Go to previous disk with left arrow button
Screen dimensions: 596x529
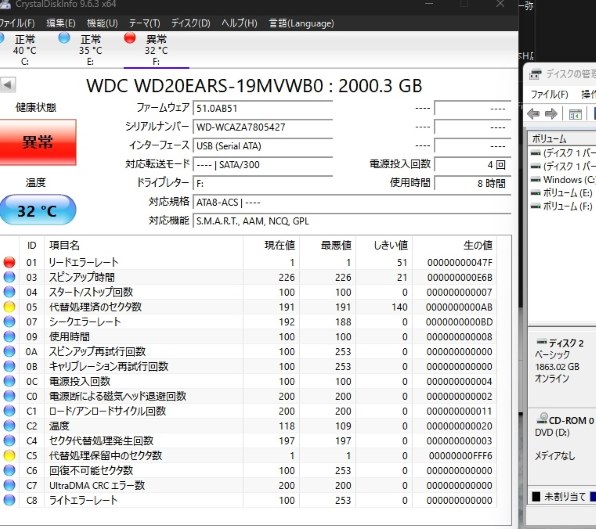pyautogui.click(x=8, y=85)
